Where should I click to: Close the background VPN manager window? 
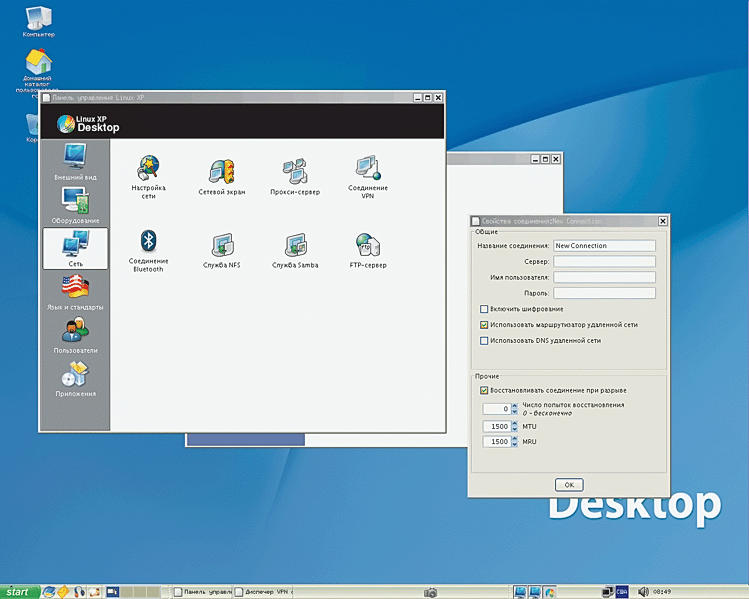click(x=556, y=159)
